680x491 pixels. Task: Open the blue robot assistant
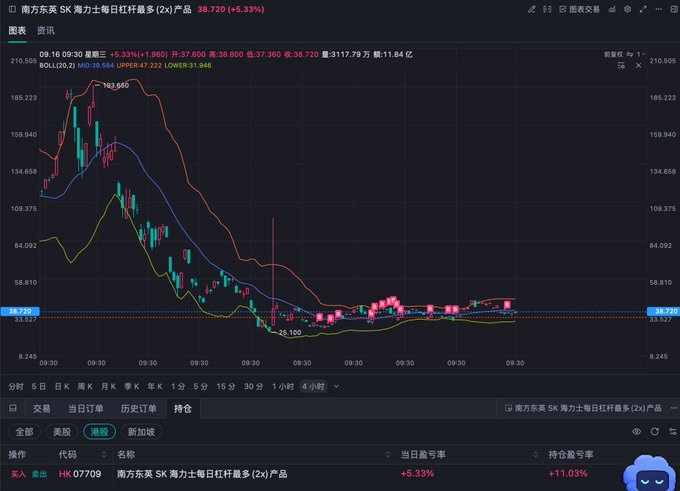click(x=650, y=474)
